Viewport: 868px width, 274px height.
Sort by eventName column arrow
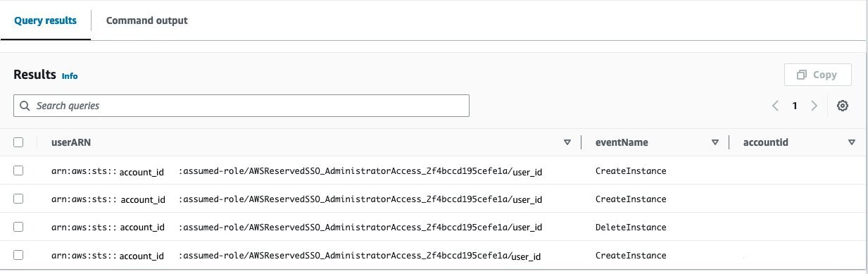pyautogui.click(x=715, y=142)
